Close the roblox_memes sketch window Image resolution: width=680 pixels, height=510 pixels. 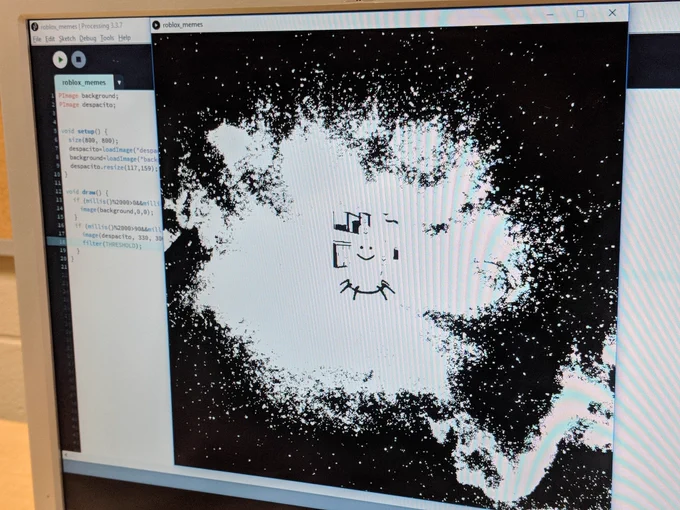[612, 13]
